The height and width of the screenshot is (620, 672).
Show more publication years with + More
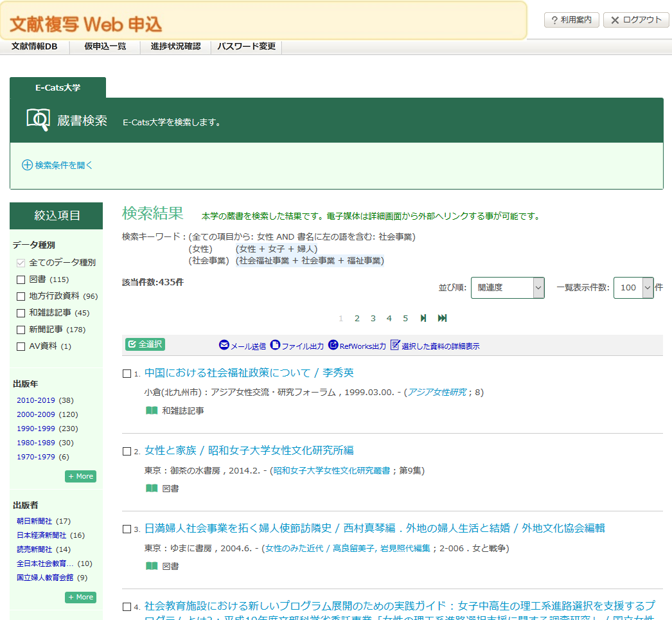click(x=80, y=476)
